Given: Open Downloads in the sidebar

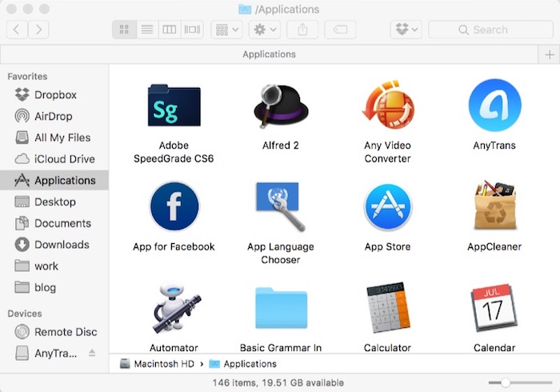Looking at the screenshot, I should [62, 245].
